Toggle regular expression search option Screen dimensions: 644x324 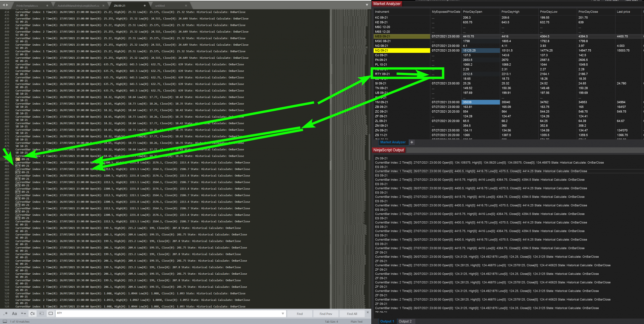[x=6, y=314]
